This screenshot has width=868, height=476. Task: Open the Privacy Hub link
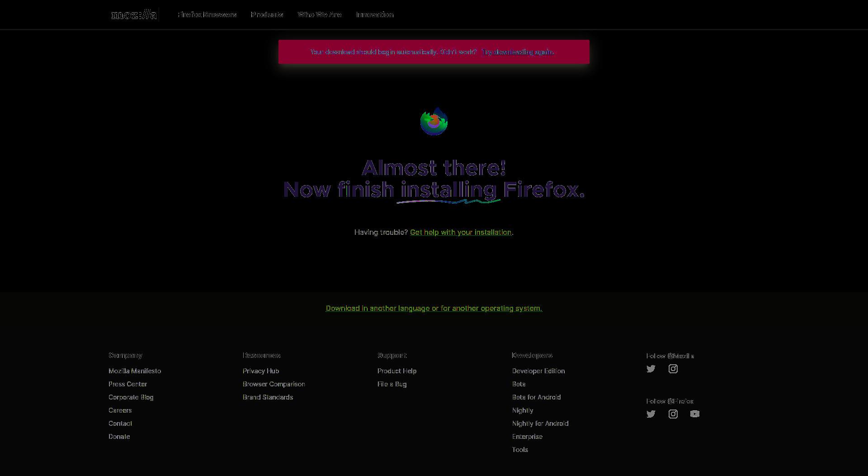[x=261, y=371]
